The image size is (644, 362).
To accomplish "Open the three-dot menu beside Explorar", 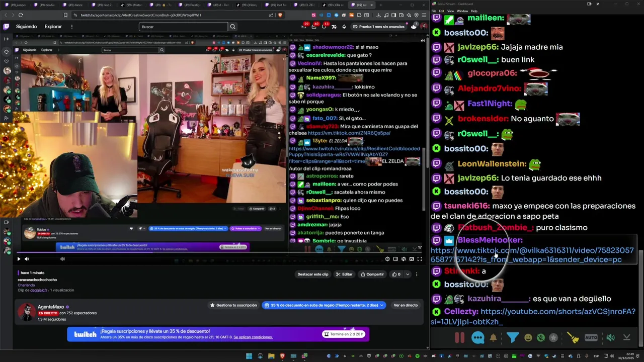I will (x=71, y=27).
